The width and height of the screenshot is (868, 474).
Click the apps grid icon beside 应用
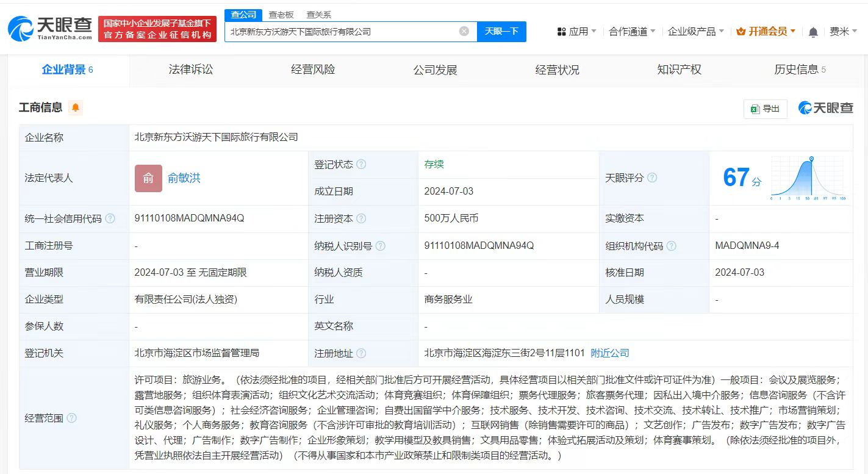[562, 32]
